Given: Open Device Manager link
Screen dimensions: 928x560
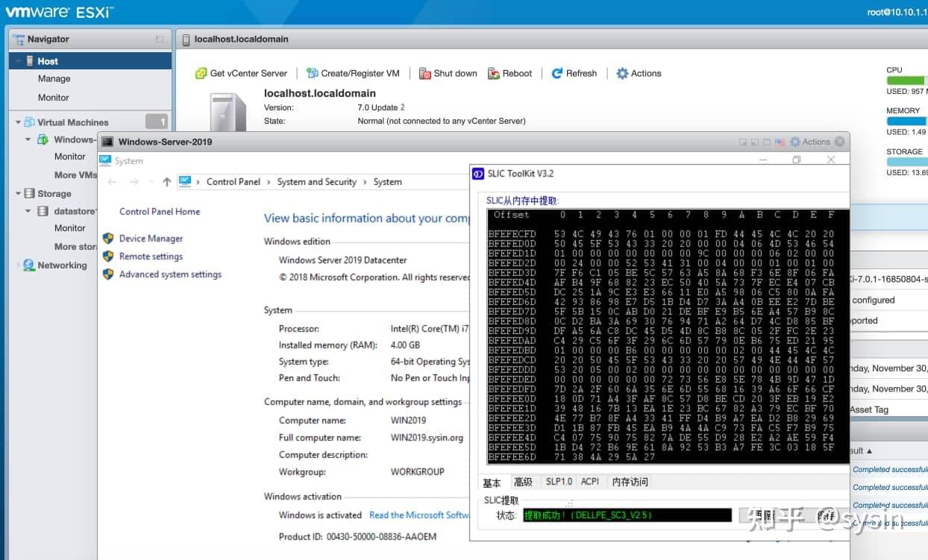Looking at the screenshot, I should 151,239.
